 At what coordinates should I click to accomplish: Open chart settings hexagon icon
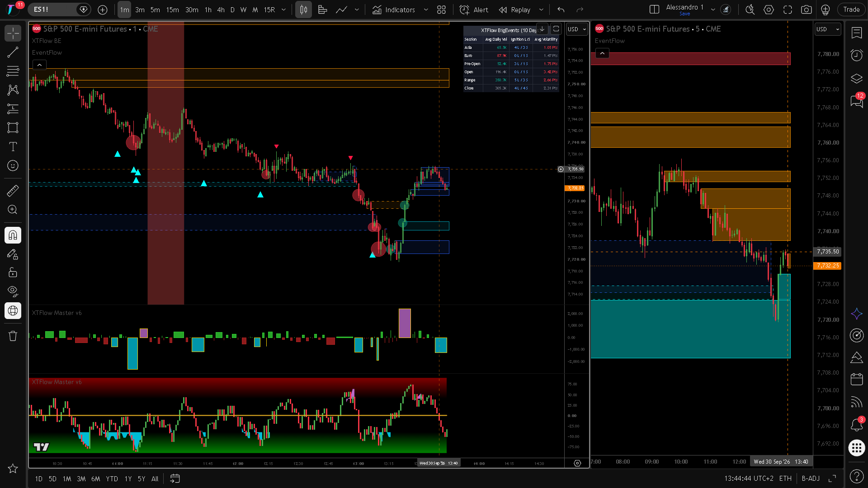click(769, 9)
